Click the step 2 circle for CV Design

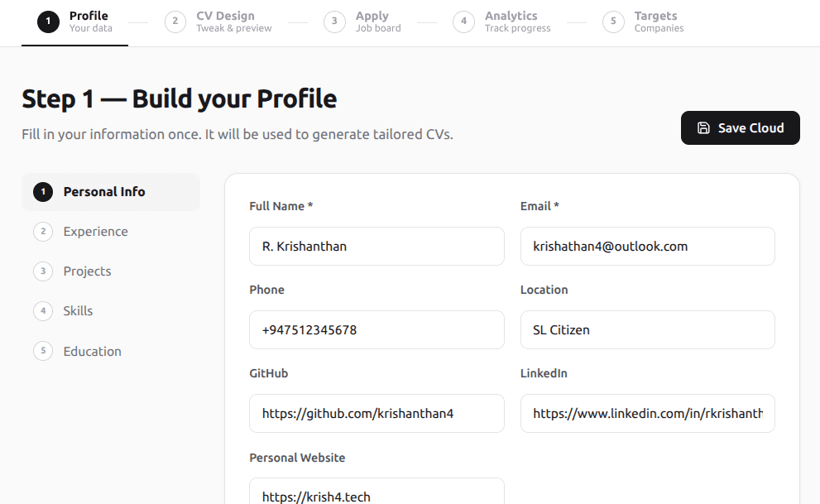[x=175, y=22]
